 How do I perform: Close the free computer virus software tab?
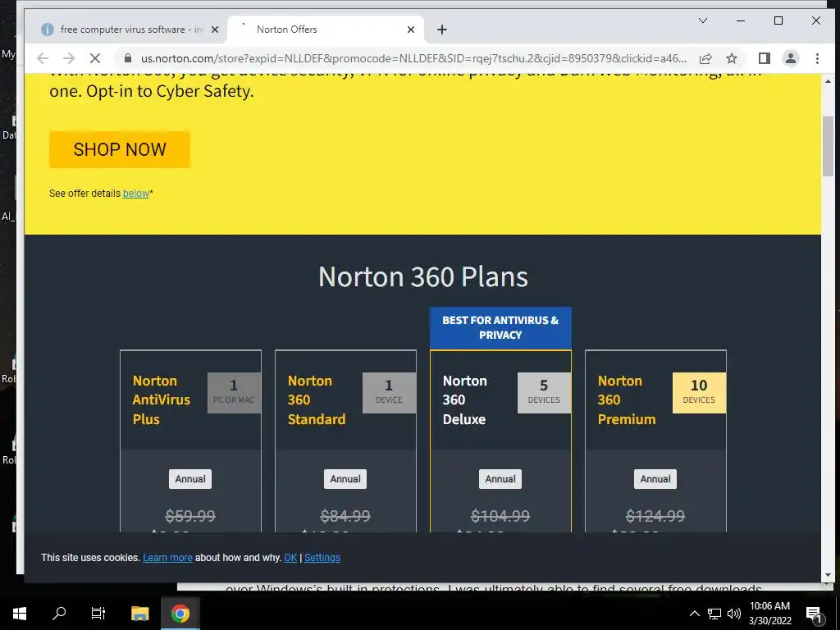click(215, 30)
